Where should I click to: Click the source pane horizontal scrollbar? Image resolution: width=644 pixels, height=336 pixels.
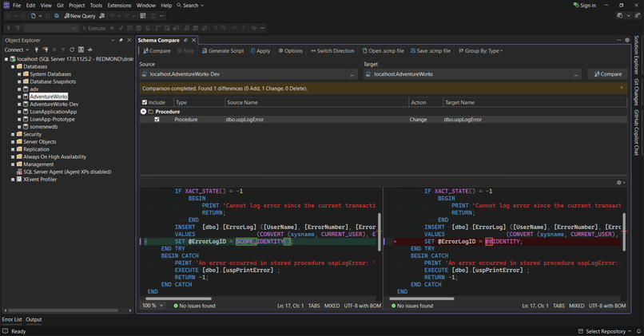[179, 298]
